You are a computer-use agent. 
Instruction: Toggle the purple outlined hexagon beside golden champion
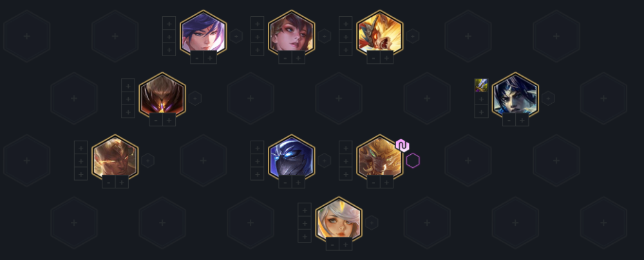click(x=413, y=161)
